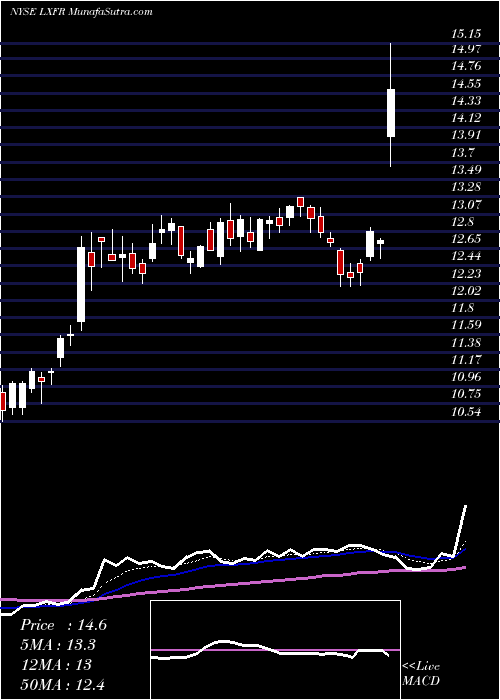Click the 12MA : 13 readout
The image size is (500, 700).
coord(56,665)
